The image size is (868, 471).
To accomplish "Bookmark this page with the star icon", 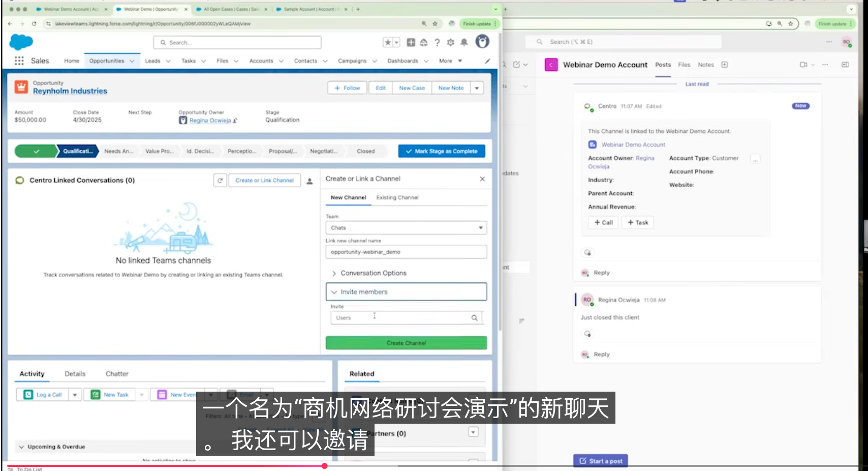I will point(435,23).
